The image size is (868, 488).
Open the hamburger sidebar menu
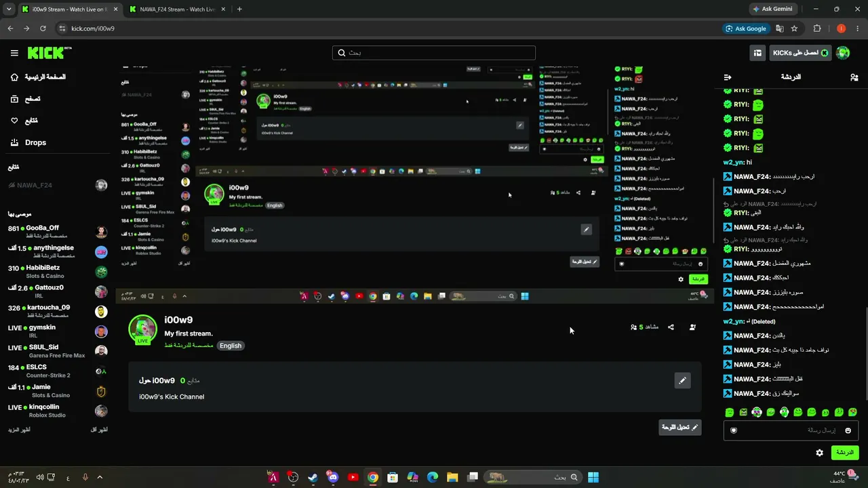pyautogui.click(x=14, y=53)
